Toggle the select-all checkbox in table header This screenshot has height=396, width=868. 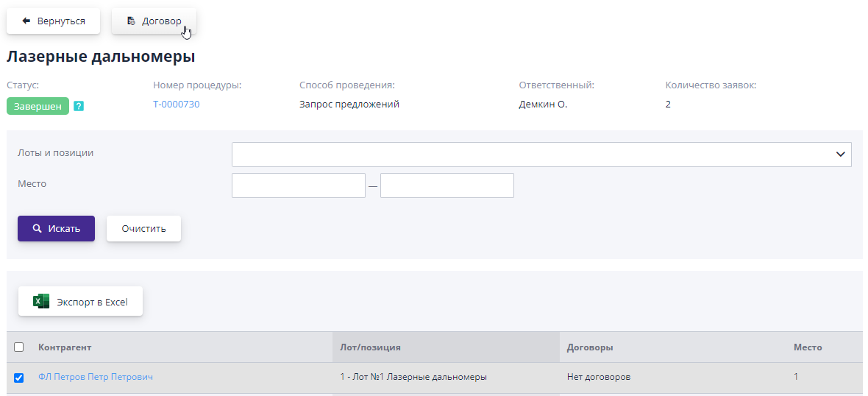[19, 347]
